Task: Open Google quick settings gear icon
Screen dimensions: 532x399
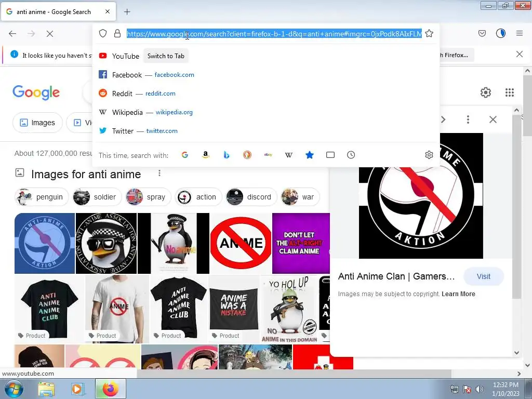Action: (x=486, y=92)
